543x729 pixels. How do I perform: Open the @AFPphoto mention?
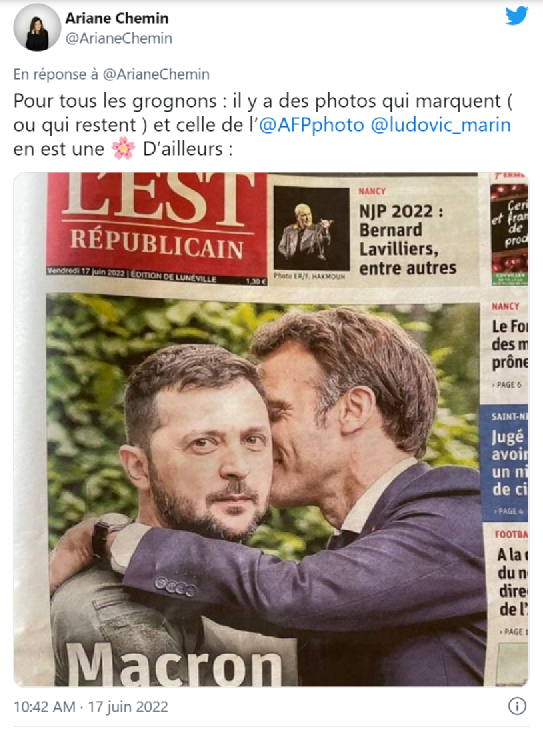tap(311, 125)
